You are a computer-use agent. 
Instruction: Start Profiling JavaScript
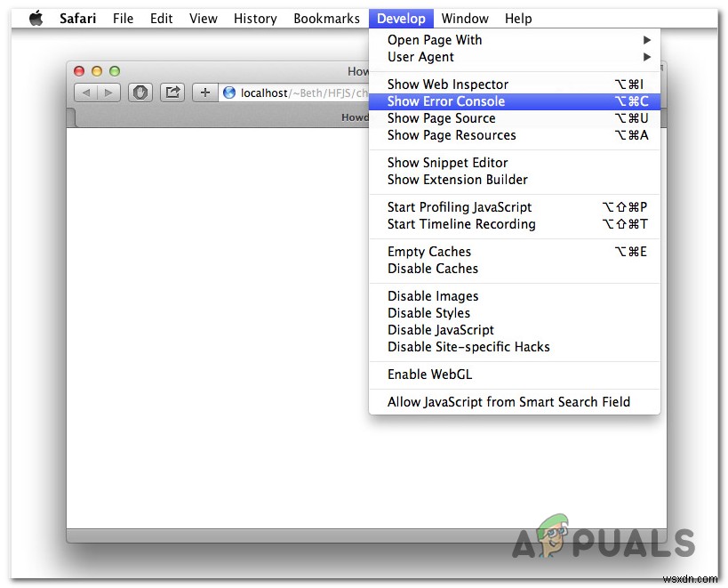click(460, 206)
